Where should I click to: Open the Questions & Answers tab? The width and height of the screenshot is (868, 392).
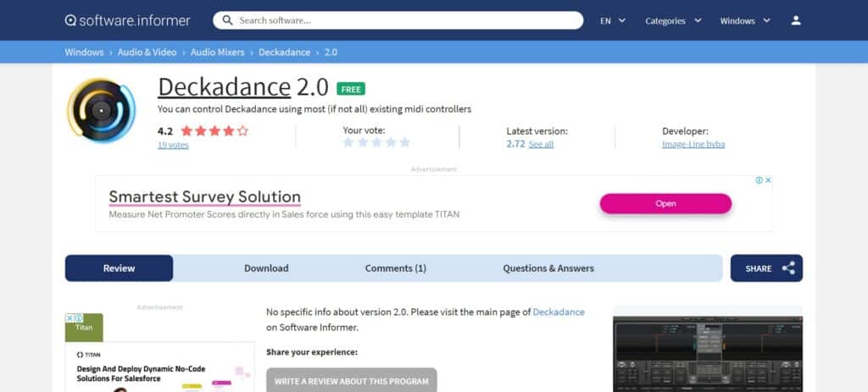(548, 268)
